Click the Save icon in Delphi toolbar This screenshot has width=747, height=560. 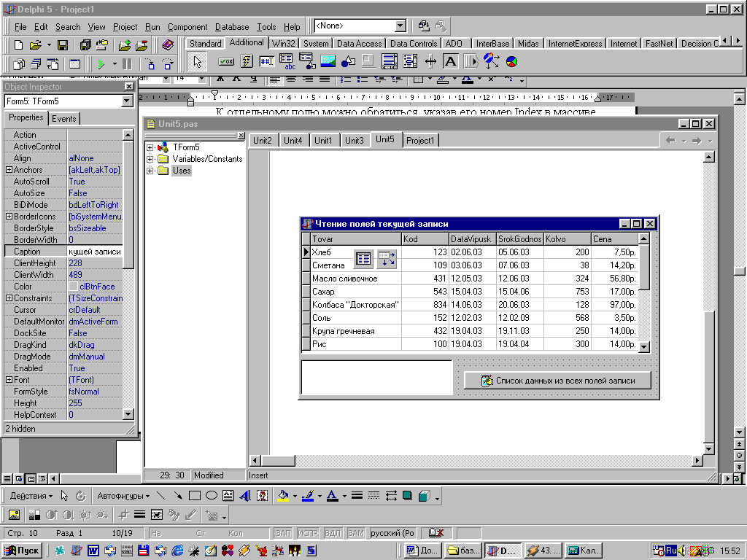tap(62, 45)
